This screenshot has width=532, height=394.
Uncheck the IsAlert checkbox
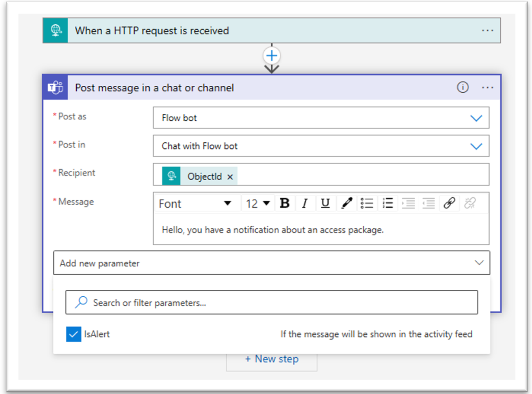coord(73,334)
